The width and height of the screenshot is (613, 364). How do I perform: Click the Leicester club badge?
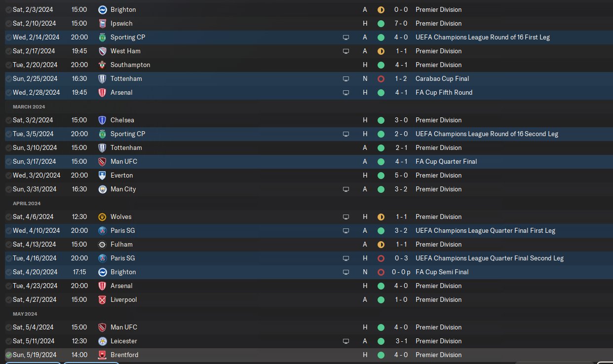pyautogui.click(x=103, y=341)
